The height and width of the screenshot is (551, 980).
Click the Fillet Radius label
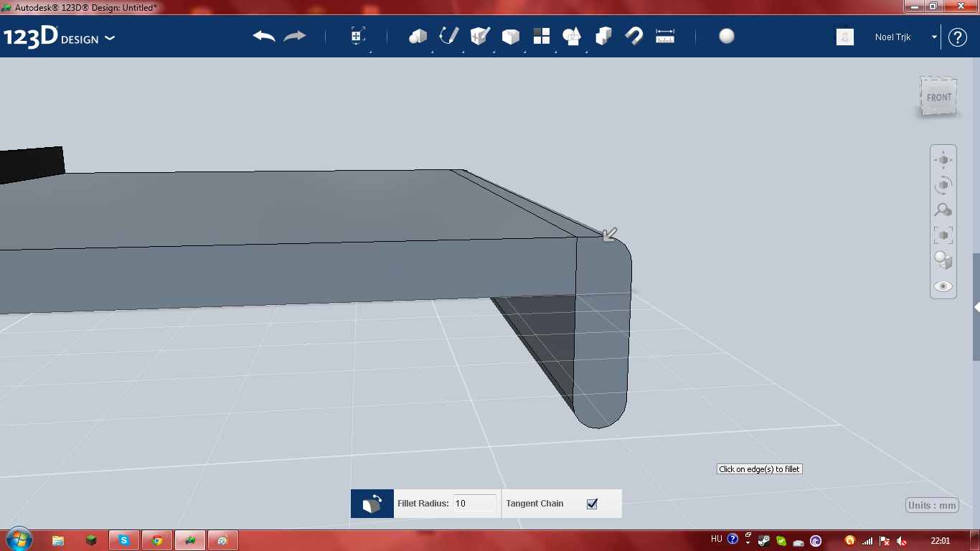pyautogui.click(x=423, y=504)
